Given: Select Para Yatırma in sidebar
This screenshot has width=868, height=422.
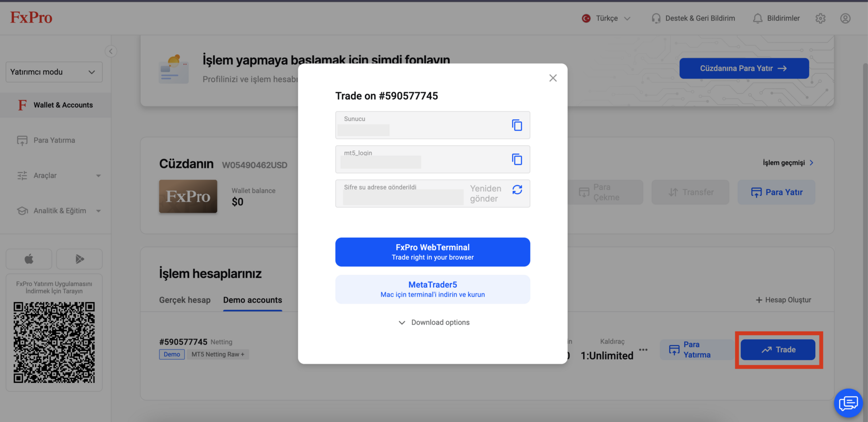Looking at the screenshot, I should point(55,140).
